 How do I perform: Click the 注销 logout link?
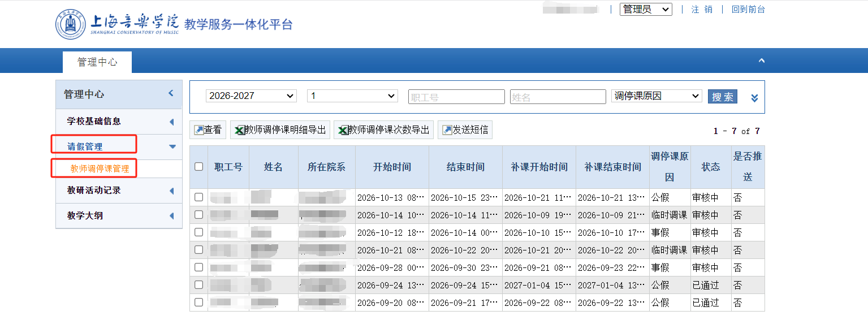[702, 10]
